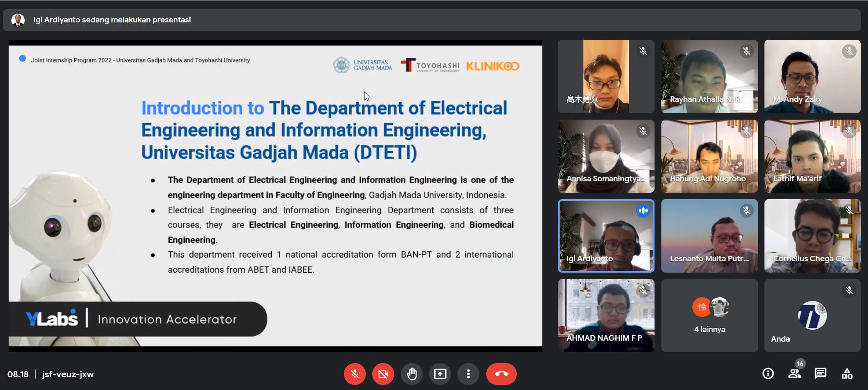Expand the 4 lainnya participants tile
Viewport: 868px width, 390px height.
pyautogui.click(x=709, y=316)
